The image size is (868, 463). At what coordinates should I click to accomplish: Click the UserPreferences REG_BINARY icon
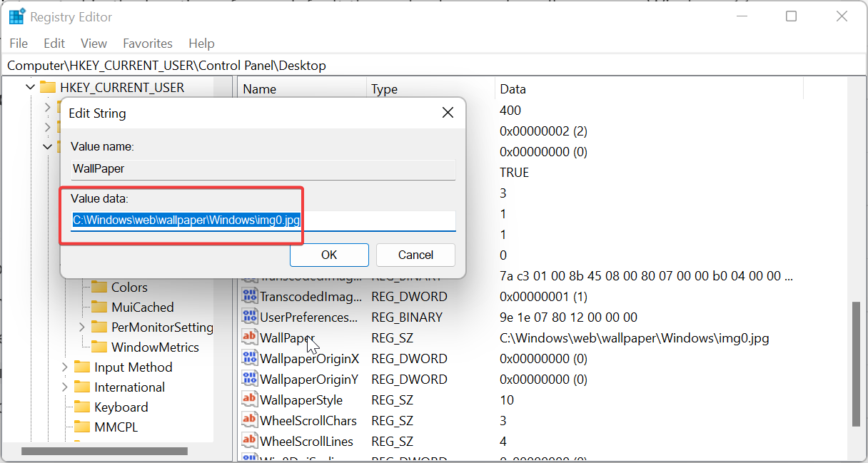point(248,317)
